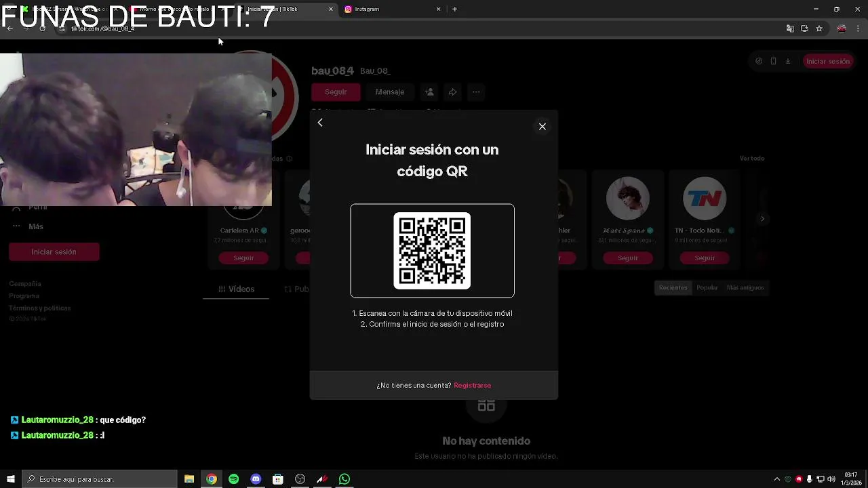The width and height of the screenshot is (868, 488).
Task: Click the volume speaker tray icon
Action: pos(831,479)
